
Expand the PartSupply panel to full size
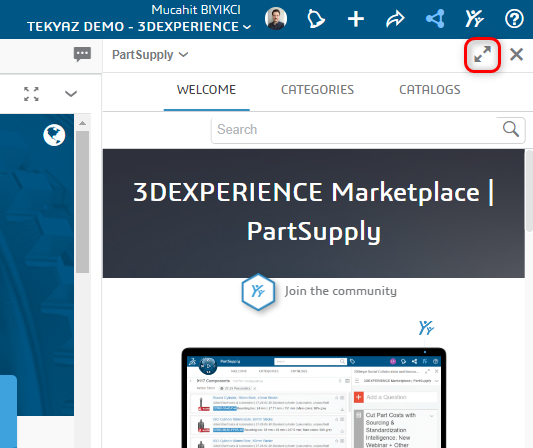(482, 54)
